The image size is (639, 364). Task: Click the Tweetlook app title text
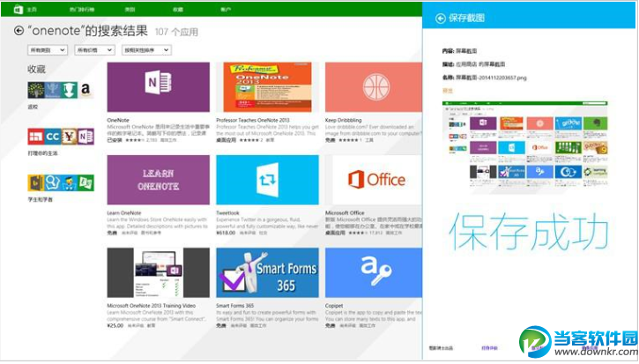[227, 213]
